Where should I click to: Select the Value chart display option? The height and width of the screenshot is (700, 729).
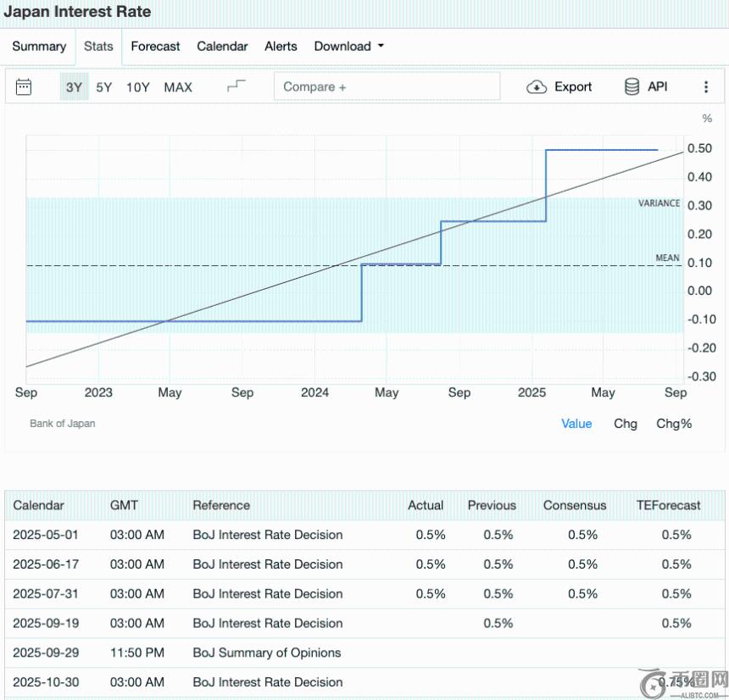576,424
